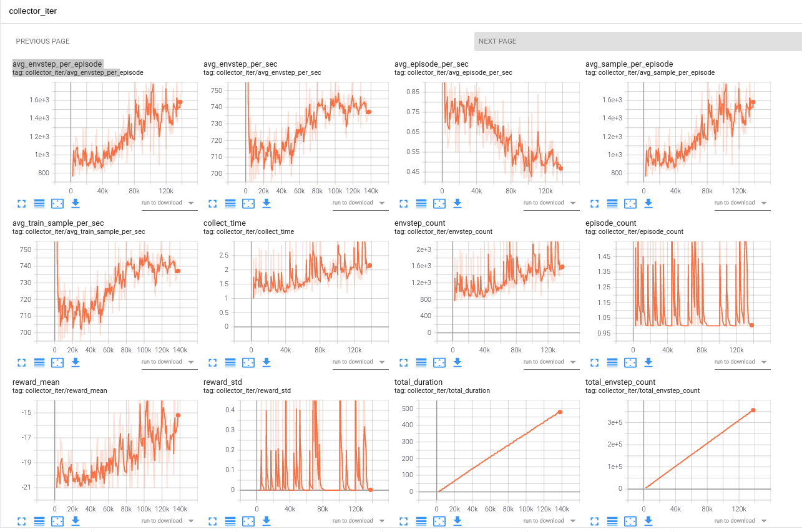Download envstep_count chart data

[x=457, y=362]
